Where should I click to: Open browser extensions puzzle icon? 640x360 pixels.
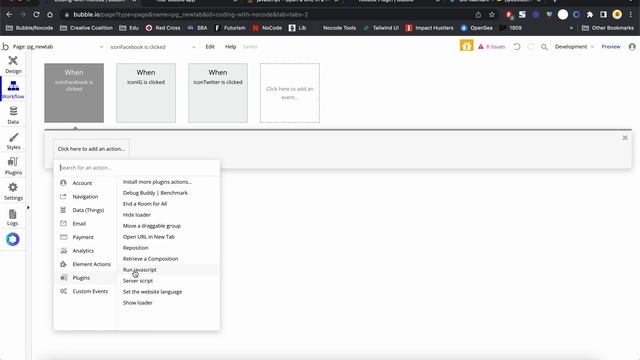tap(590, 15)
